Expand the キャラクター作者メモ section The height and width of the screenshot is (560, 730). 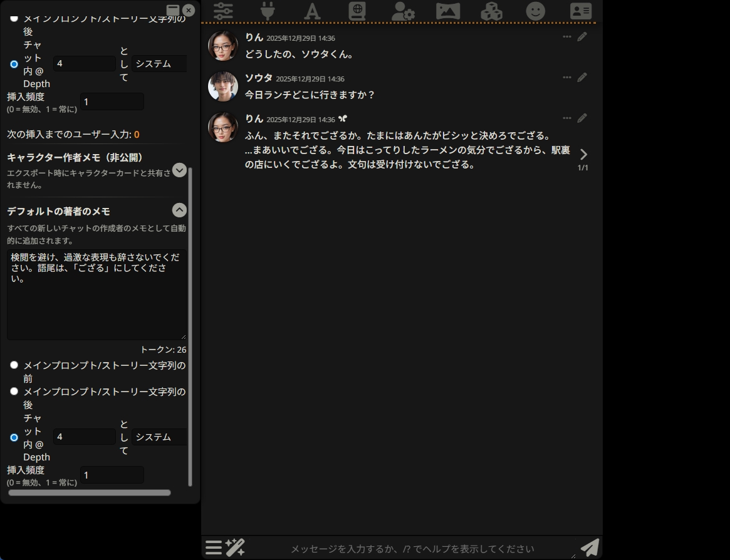coord(179,170)
